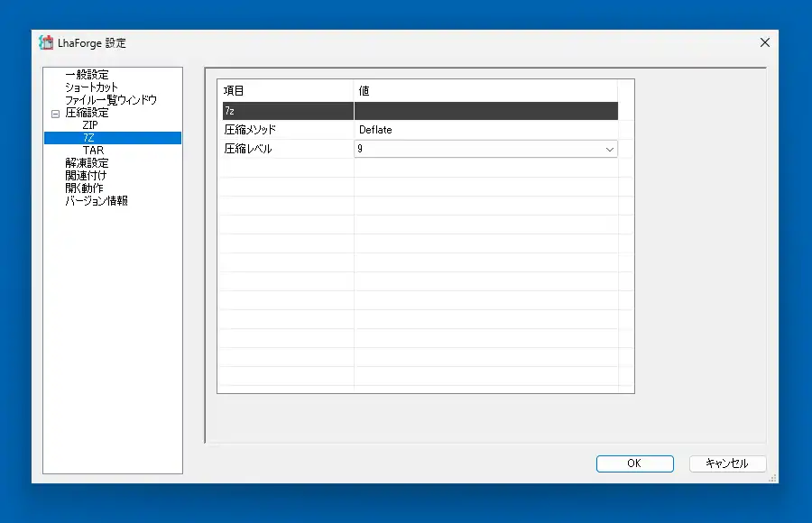Open the 関連付け settings page
This screenshot has height=523, width=812.
click(x=86, y=176)
